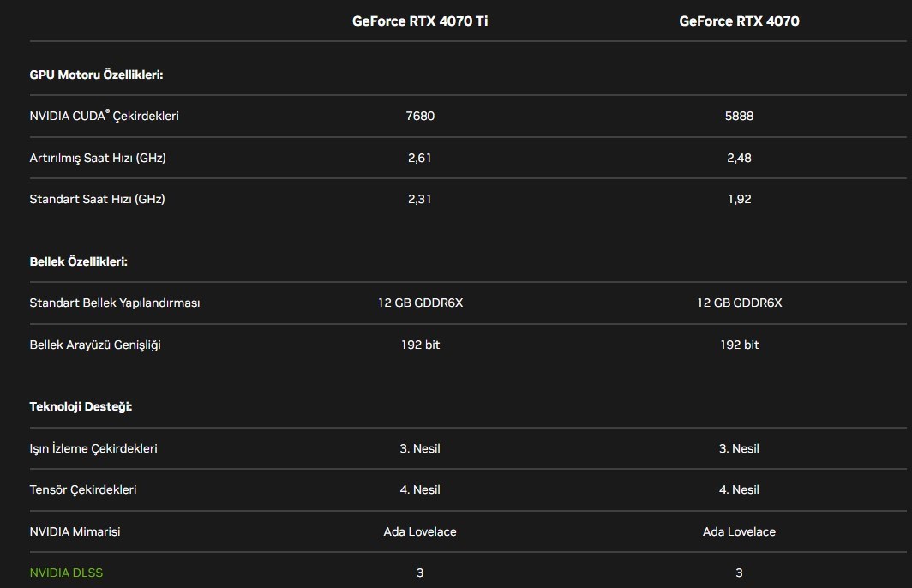
Task: Select the GeForce RTX 4070 column header
Action: (739, 21)
